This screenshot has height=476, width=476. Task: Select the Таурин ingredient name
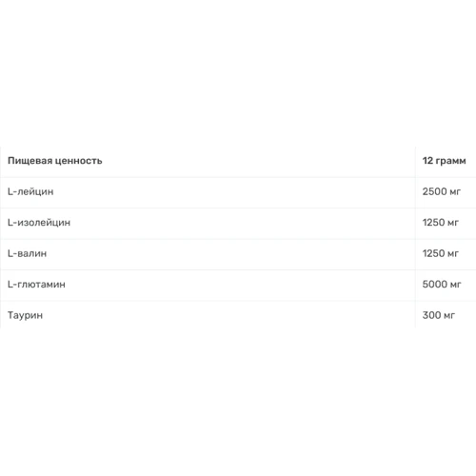click(25, 315)
